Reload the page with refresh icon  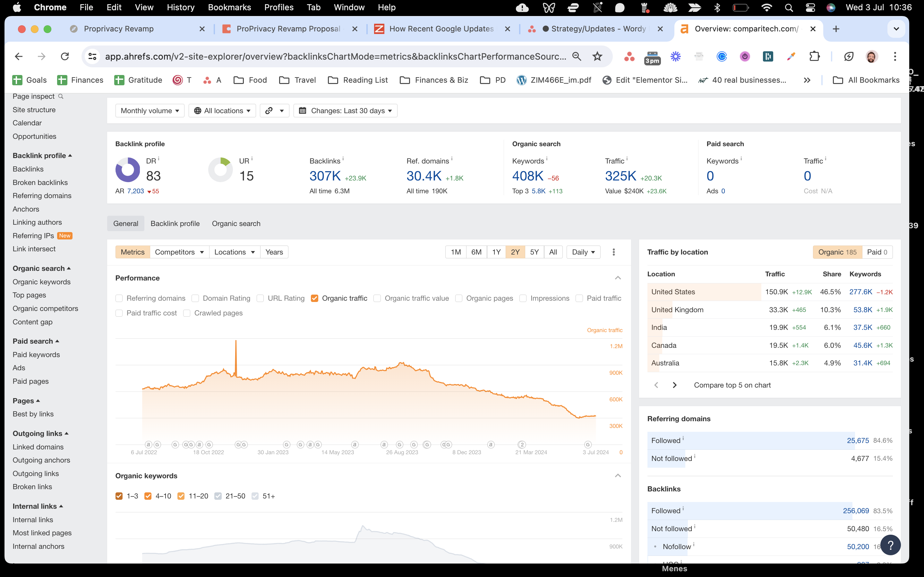coord(65,56)
